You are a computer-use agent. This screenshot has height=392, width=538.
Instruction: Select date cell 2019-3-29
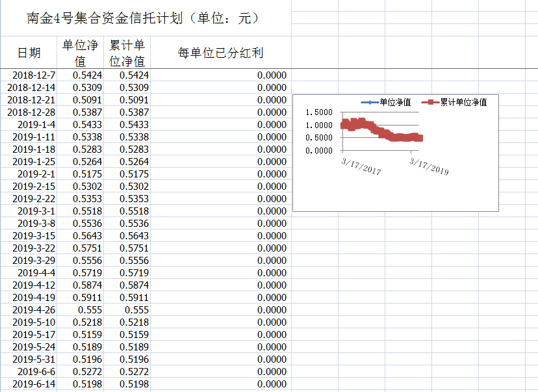click(29, 261)
